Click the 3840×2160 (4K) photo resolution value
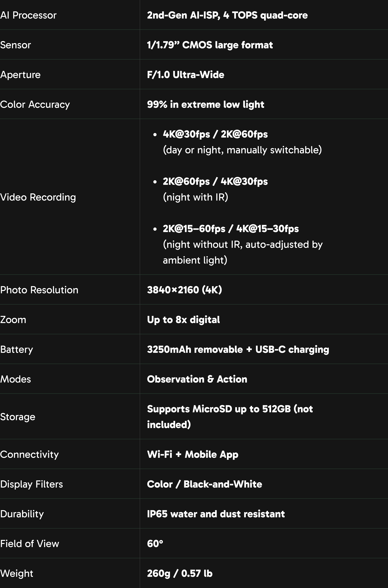The width and height of the screenshot is (388, 588). [x=184, y=290]
